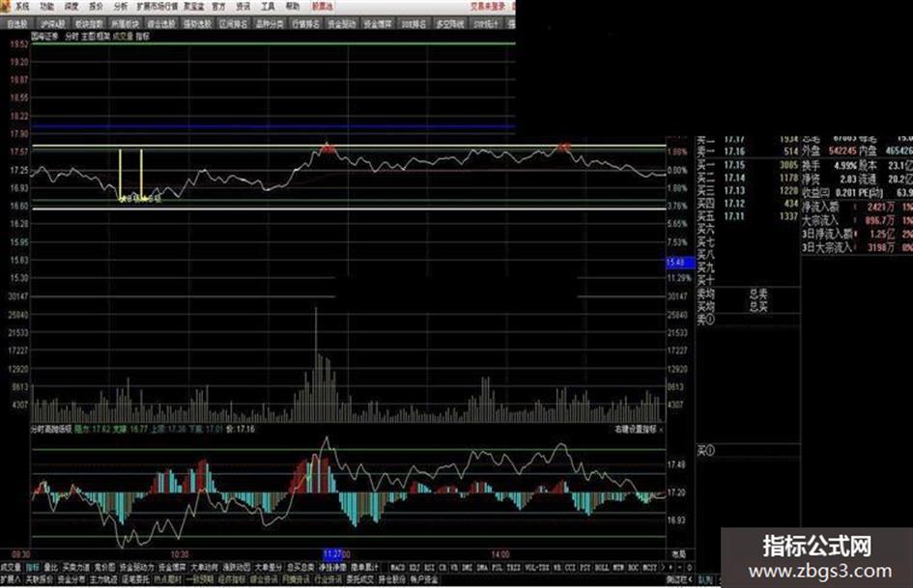Select the TRIX indicator tab
The width and height of the screenshot is (913, 588).
(x=513, y=567)
